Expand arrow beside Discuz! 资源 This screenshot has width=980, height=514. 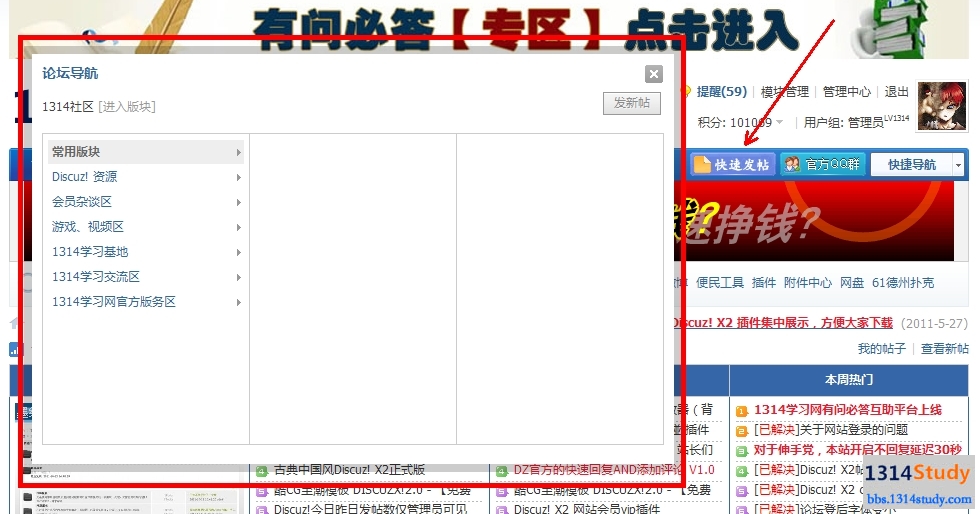point(239,178)
